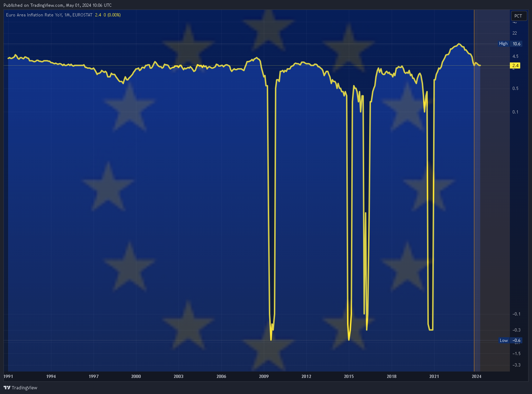This screenshot has height=394, width=532.
Task: Click the 2018 year label on time axis
Action: pyautogui.click(x=392, y=377)
